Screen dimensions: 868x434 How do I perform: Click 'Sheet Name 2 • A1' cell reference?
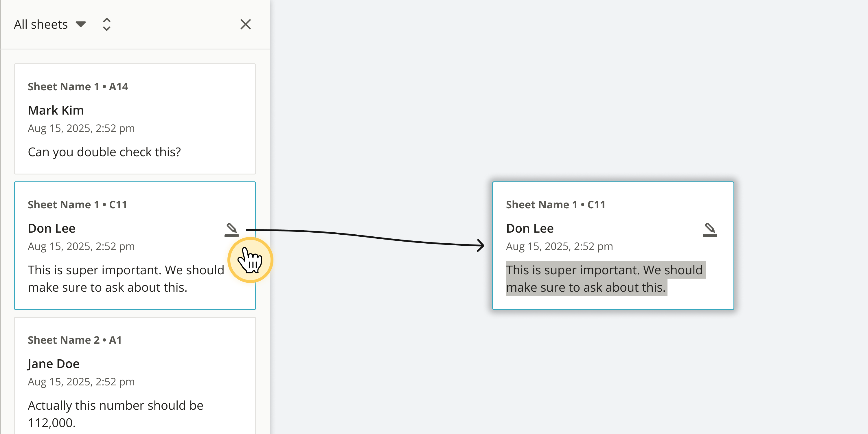(x=75, y=340)
